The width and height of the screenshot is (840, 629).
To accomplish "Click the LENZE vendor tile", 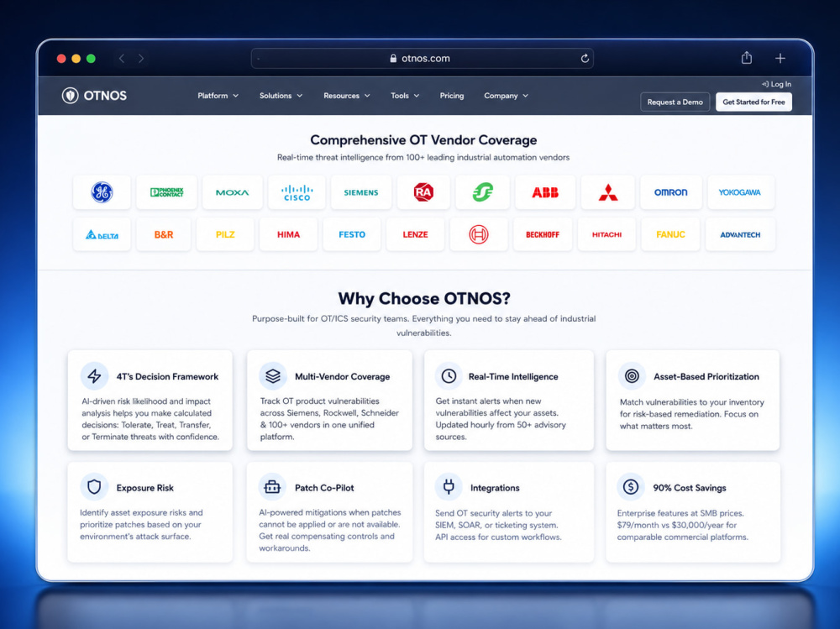I will (x=415, y=234).
